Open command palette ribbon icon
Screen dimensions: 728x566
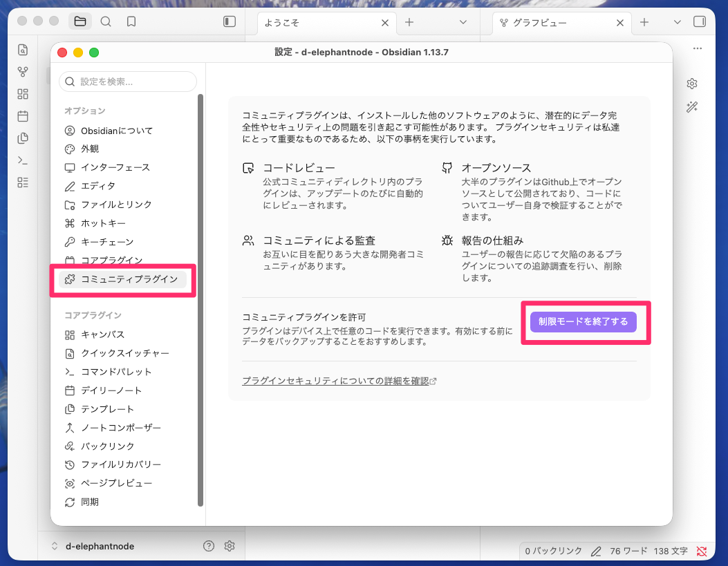[23, 160]
